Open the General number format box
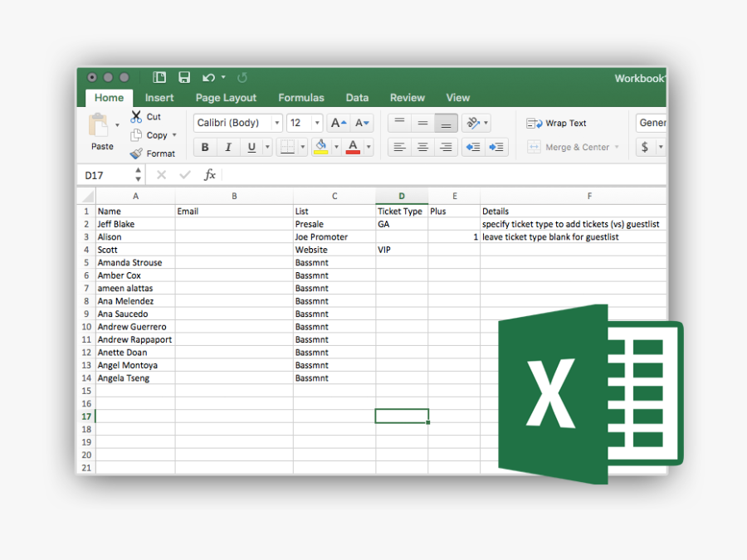Image resolution: width=747 pixels, height=560 pixels. tap(652, 123)
